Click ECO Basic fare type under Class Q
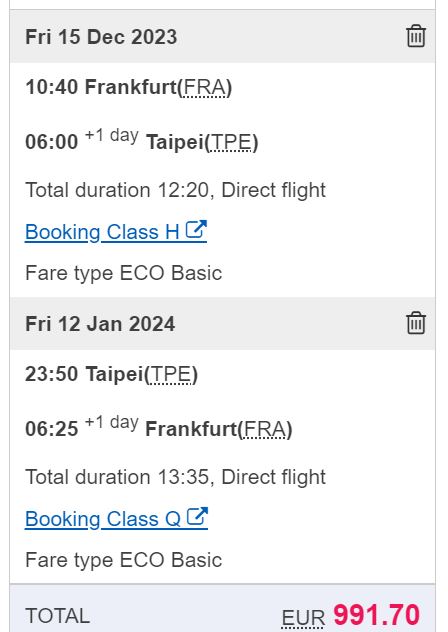 click(x=171, y=560)
